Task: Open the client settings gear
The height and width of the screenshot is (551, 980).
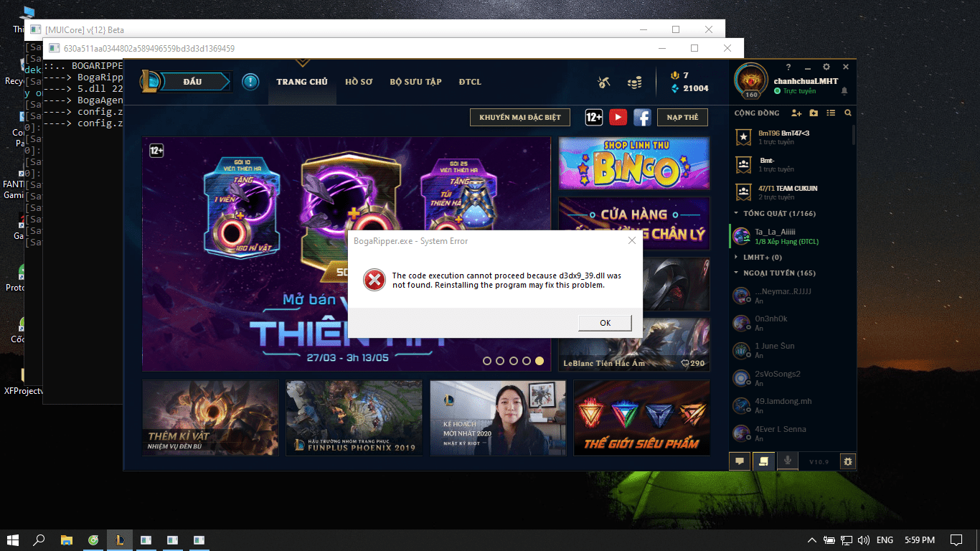Action: point(826,67)
